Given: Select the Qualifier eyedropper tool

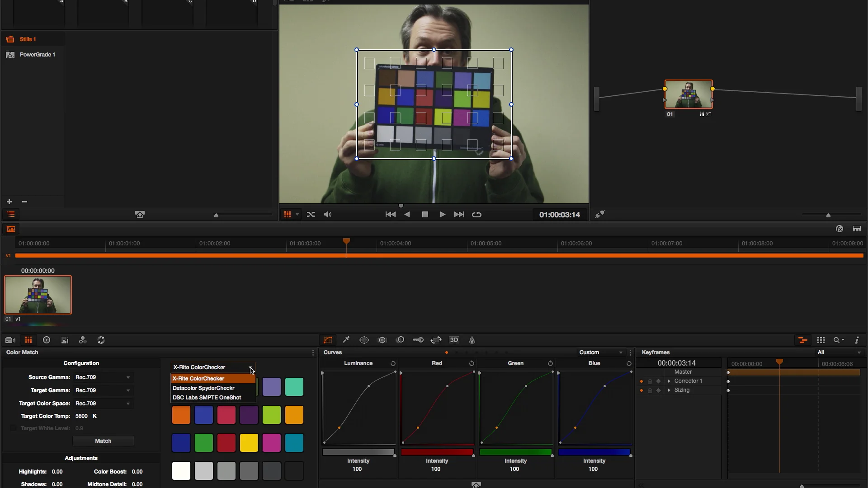Looking at the screenshot, I should 346,340.
